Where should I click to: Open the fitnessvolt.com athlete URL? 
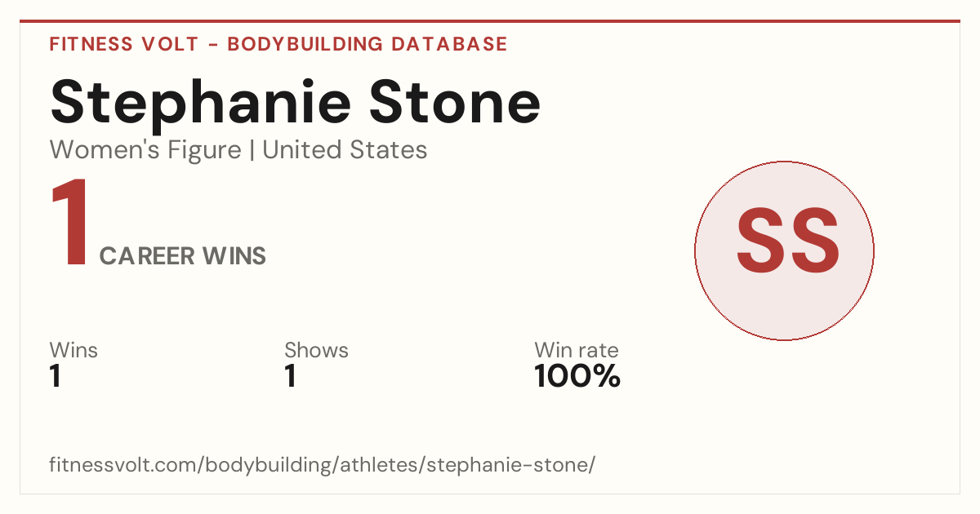323,466
